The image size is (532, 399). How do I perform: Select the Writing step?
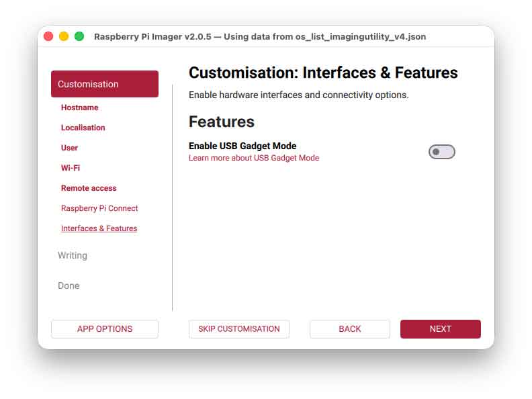click(73, 255)
